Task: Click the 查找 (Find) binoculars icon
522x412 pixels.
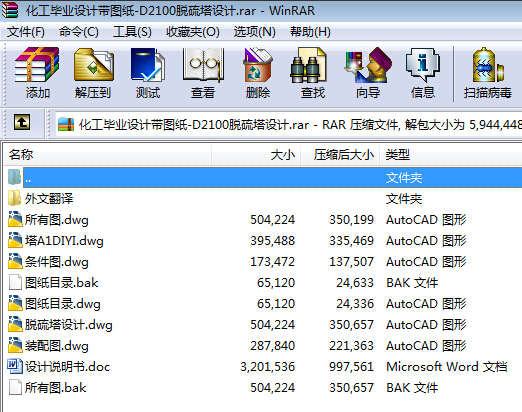Action: pos(308,65)
